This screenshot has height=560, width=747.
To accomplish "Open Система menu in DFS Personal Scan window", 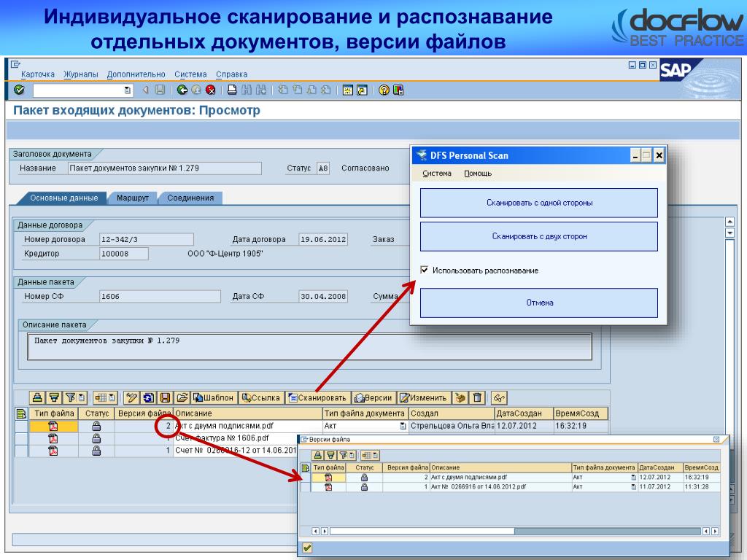I will pos(436,174).
